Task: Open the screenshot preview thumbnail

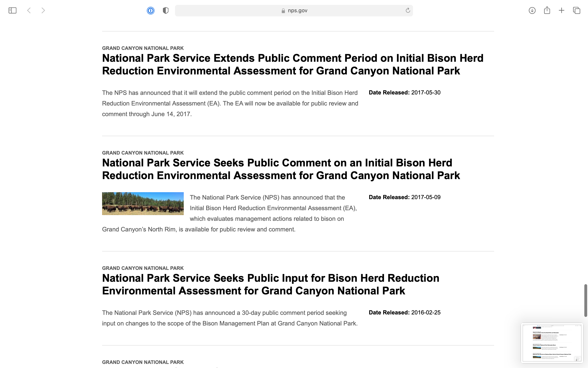Action: pyautogui.click(x=552, y=343)
